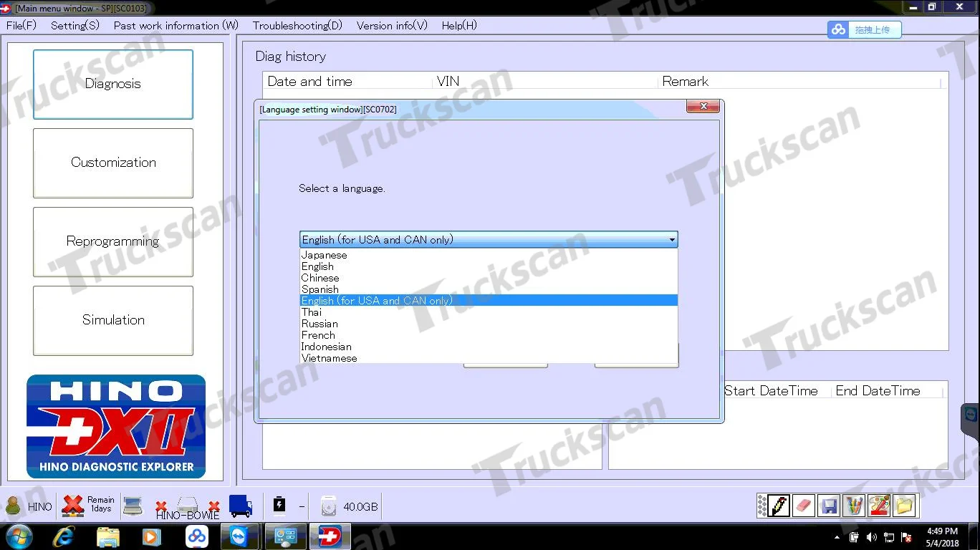This screenshot has height=550, width=980.
Task: Click the End DateTime column header
Action: coord(887,391)
